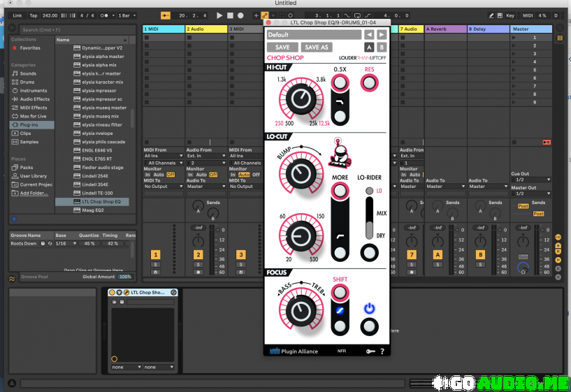
Task: Toggle In/Out section IO show button
Action: [558, 238]
